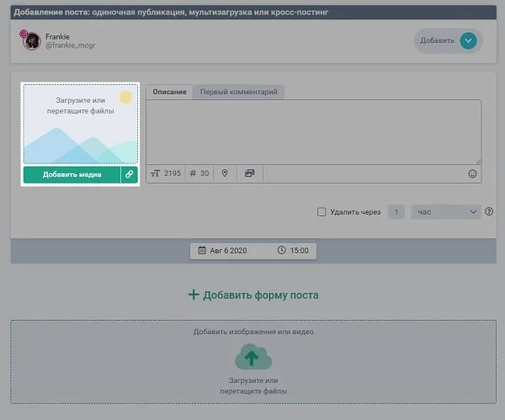Open the emoji picker smiley icon

472,174
